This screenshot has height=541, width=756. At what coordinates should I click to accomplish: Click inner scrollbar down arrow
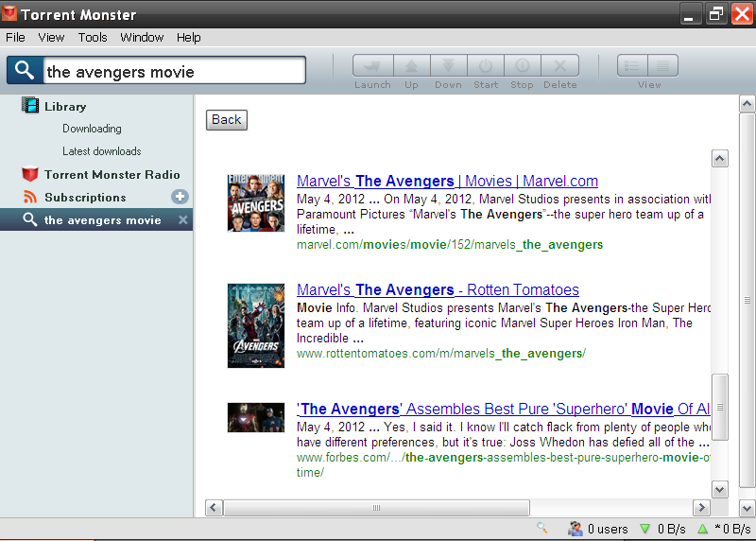click(719, 490)
